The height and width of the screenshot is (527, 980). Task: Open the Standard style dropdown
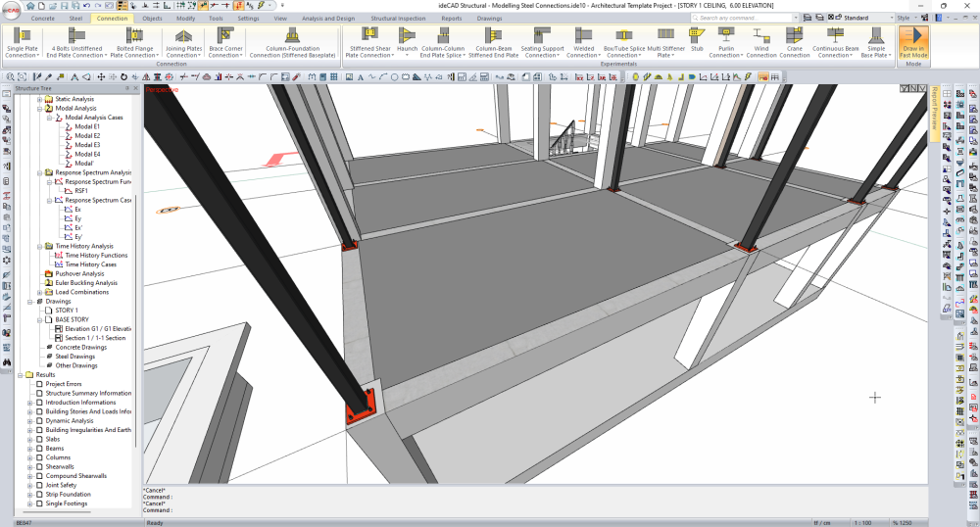click(865, 18)
